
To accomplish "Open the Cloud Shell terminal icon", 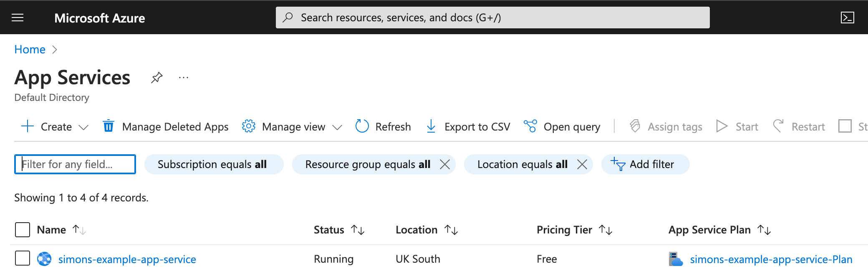I will point(847,18).
